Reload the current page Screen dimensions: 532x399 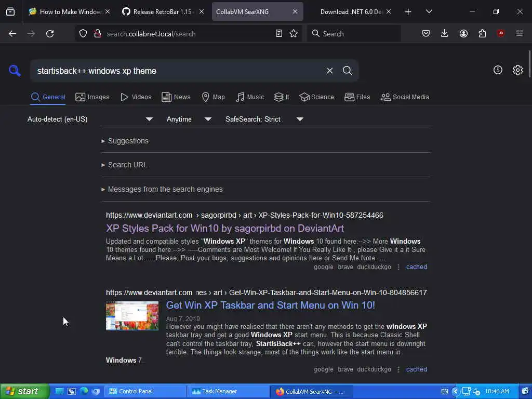pos(50,34)
